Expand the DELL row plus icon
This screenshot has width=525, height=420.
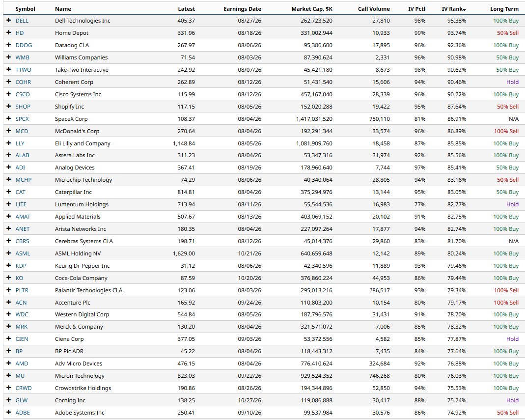[x=9, y=21]
